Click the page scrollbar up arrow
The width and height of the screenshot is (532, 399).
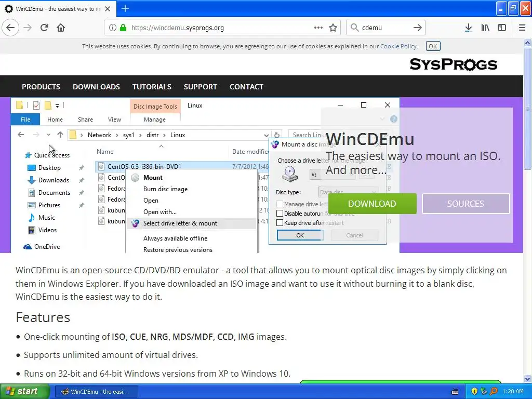[528, 43]
